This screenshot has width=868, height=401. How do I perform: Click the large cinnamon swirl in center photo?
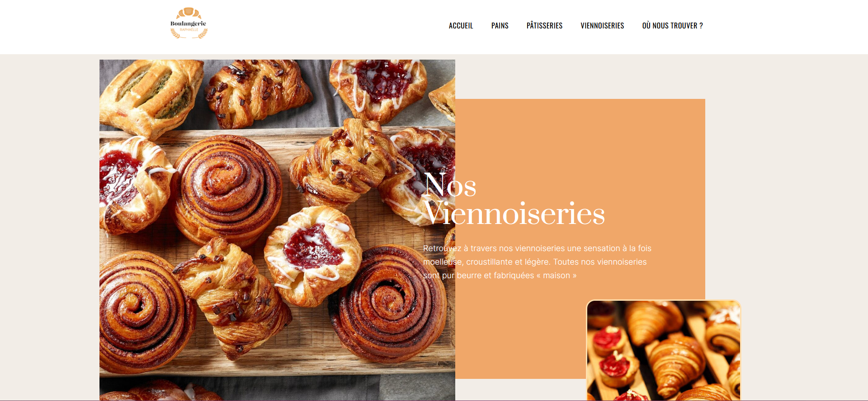coord(227,190)
